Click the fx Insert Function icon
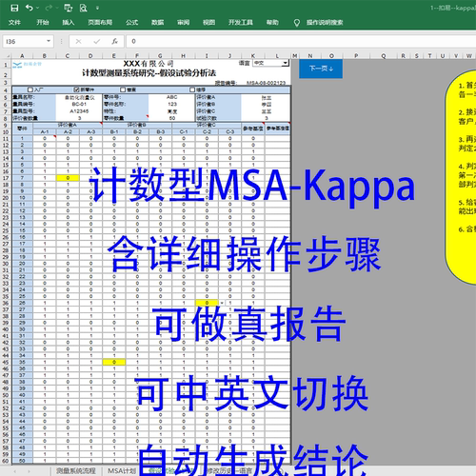The width and height of the screenshot is (476, 476). click(114, 41)
